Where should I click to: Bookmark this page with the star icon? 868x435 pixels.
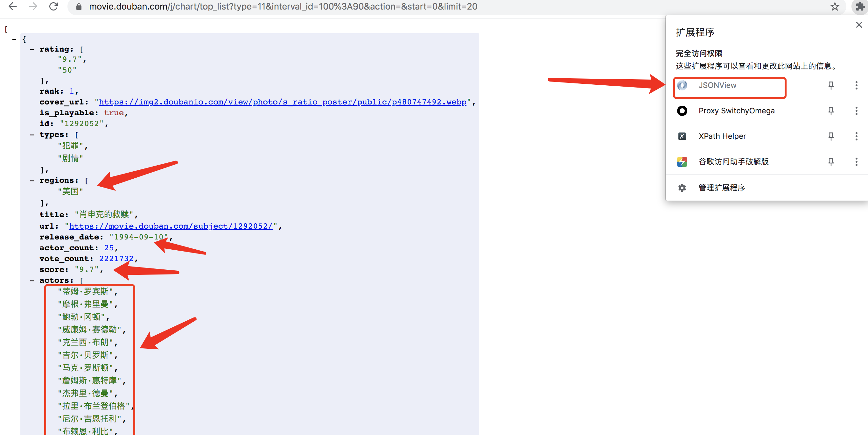pyautogui.click(x=835, y=6)
